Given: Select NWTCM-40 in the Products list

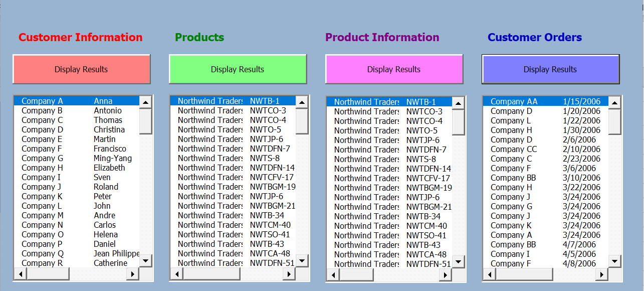Looking at the screenshot, I should [x=234, y=225].
